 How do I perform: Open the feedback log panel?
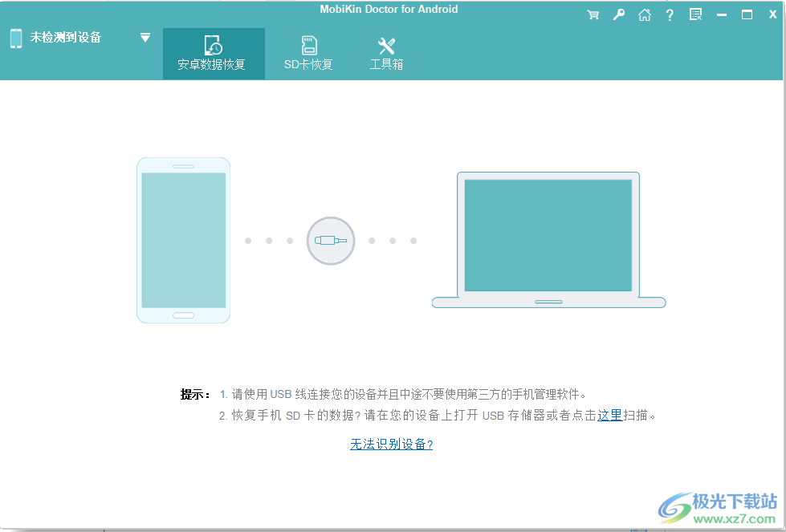click(x=694, y=14)
